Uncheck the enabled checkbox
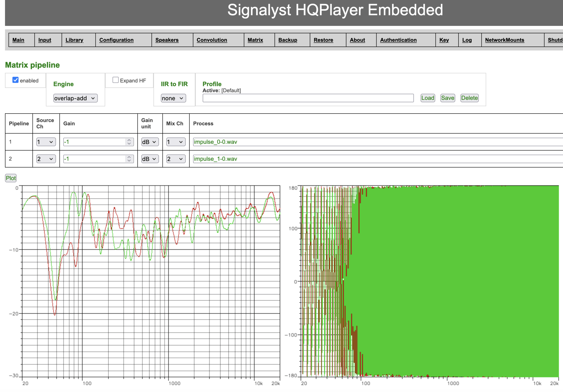The width and height of the screenshot is (563, 392). click(15, 80)
